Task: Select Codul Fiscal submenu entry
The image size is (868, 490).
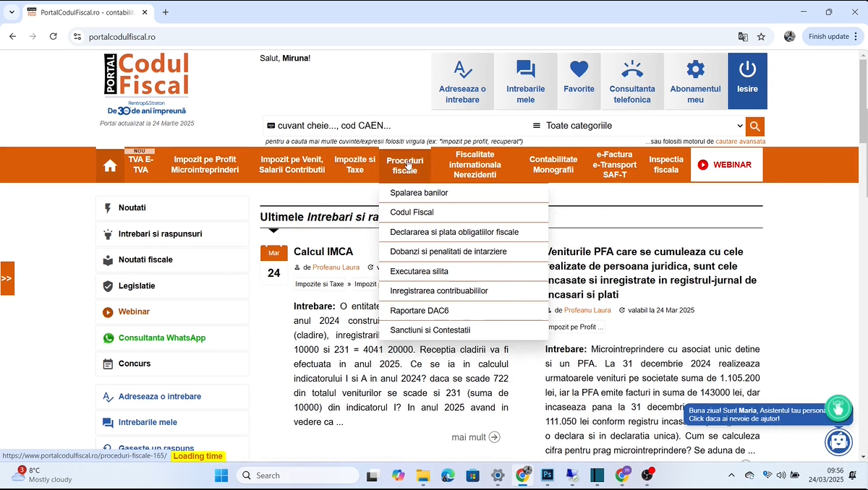Action: tap(464, 212)
